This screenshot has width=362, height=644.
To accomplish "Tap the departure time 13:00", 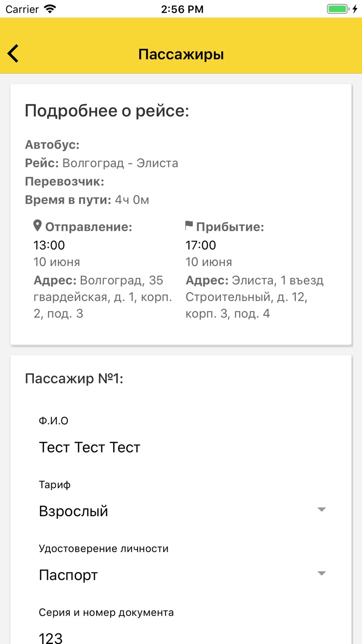I will point(49,245).
